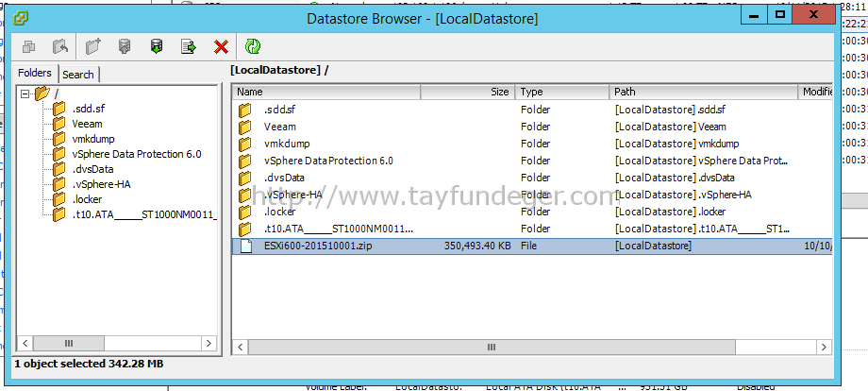Minimize the Datastore Browser window
The width and height of the screenshot is (868, 391).
pyautogui.click(x=754, y=14)
